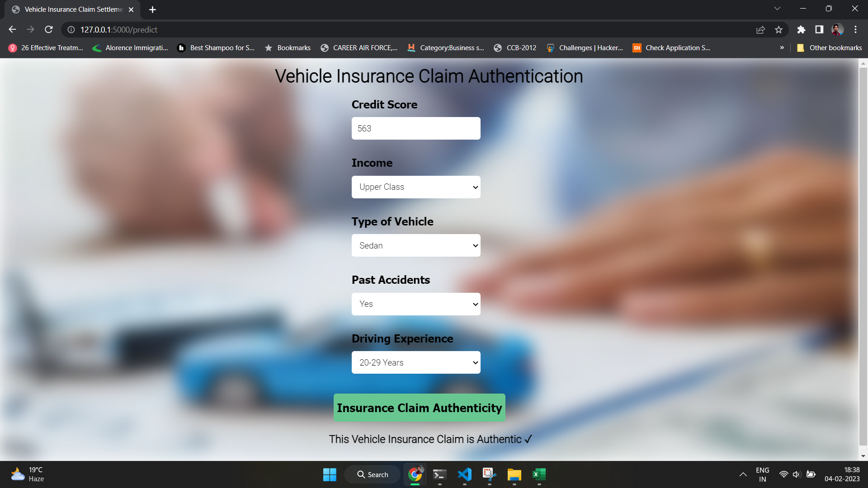
Task: Open the Chrome three-dot menu
Action: pyautogui.click(x=855, y=29)
